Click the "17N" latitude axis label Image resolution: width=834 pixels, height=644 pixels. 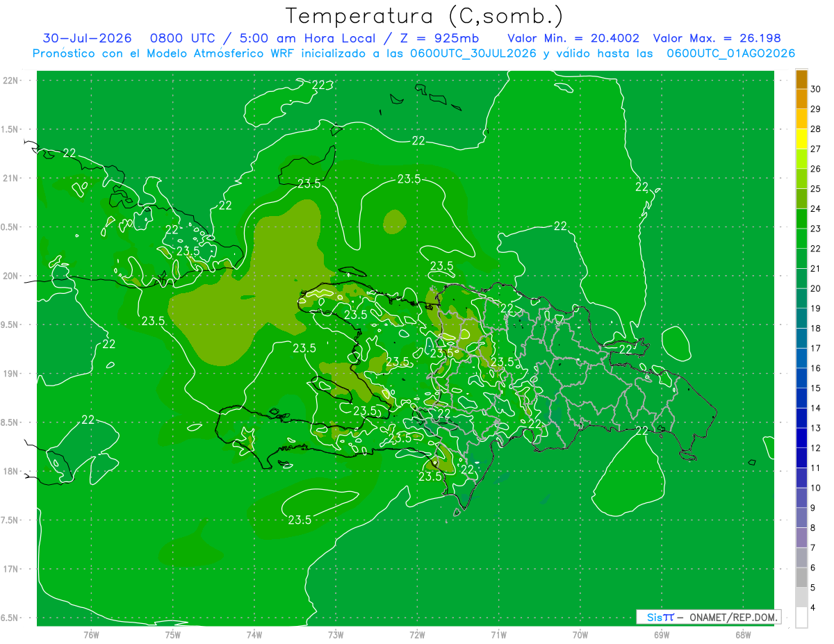11,569
